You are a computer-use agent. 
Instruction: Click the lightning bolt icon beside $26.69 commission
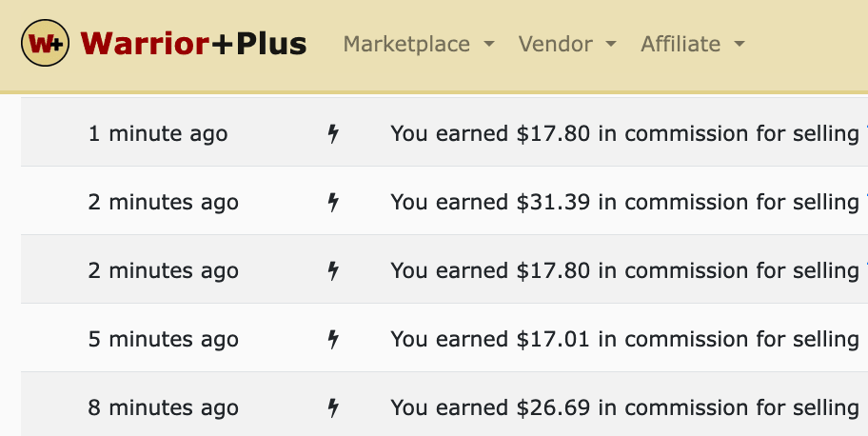click(333, 407)
